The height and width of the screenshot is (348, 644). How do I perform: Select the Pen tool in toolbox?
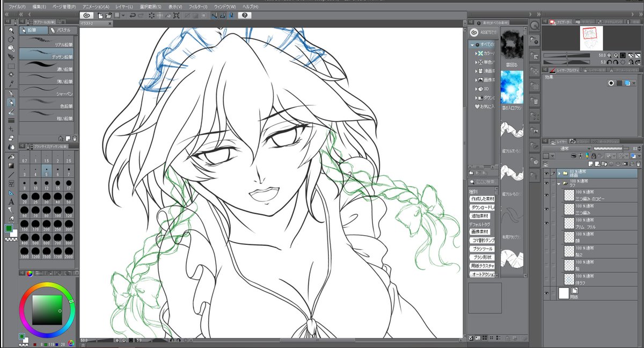11,93
